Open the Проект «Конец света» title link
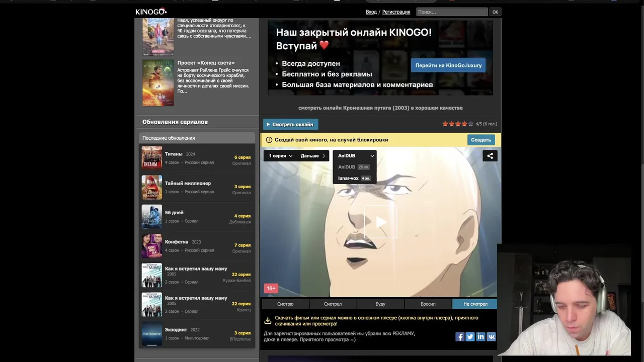 click(206, 63)
